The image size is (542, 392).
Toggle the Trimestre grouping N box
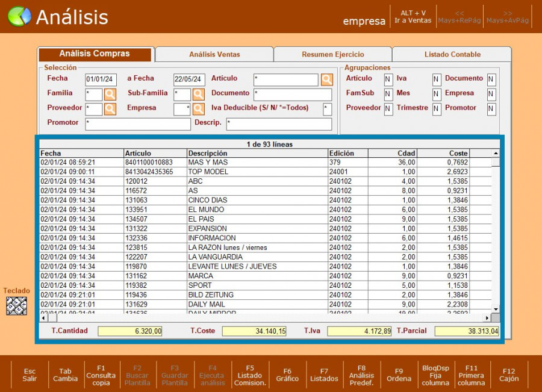pyautogui.click(x=437, y=109)
